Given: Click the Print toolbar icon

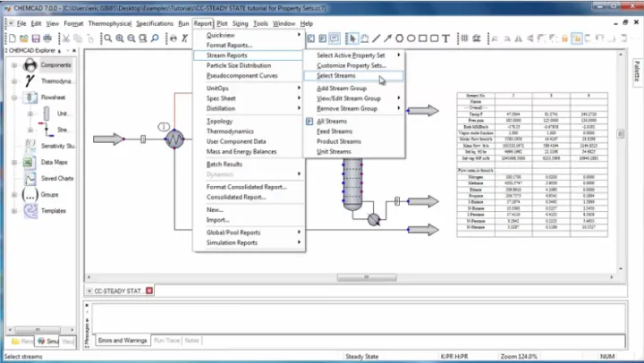Looking at the screenshot, I should point(47,38).
